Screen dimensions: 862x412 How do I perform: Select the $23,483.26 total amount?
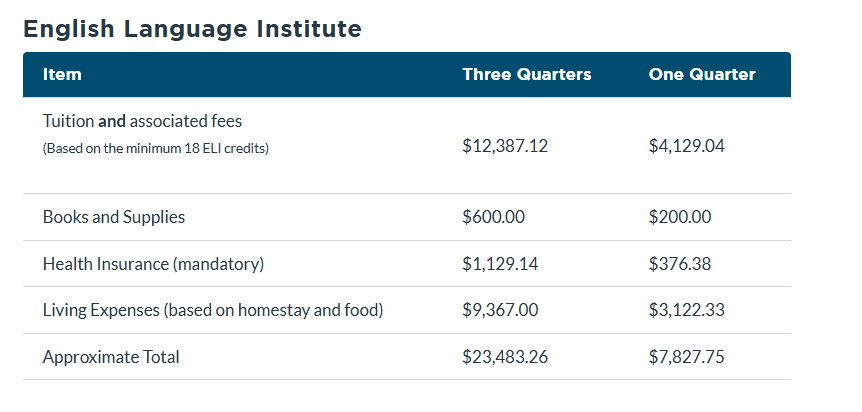pyautogui.click(x=505, y=357)
